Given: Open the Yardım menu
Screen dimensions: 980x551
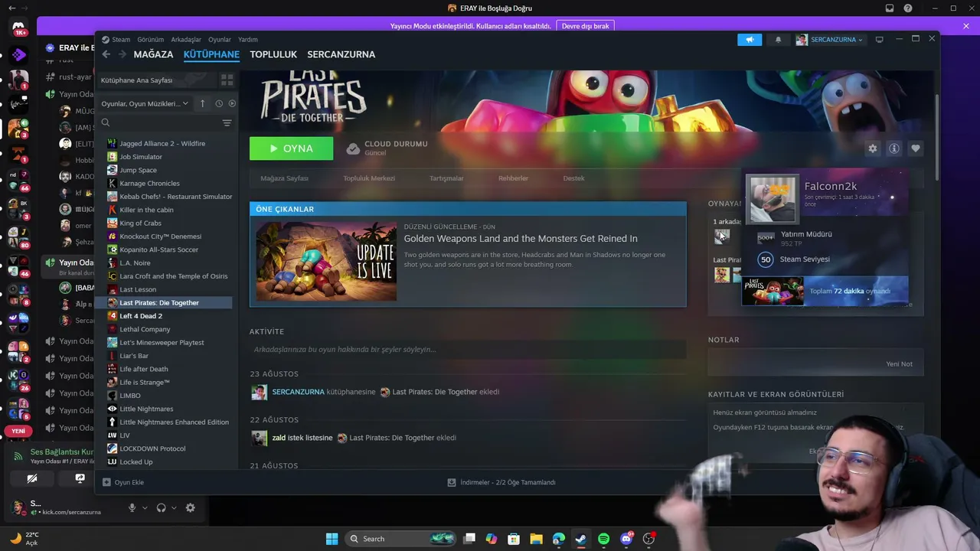Looking at the screenshot, I should click(x=248, y=40).
